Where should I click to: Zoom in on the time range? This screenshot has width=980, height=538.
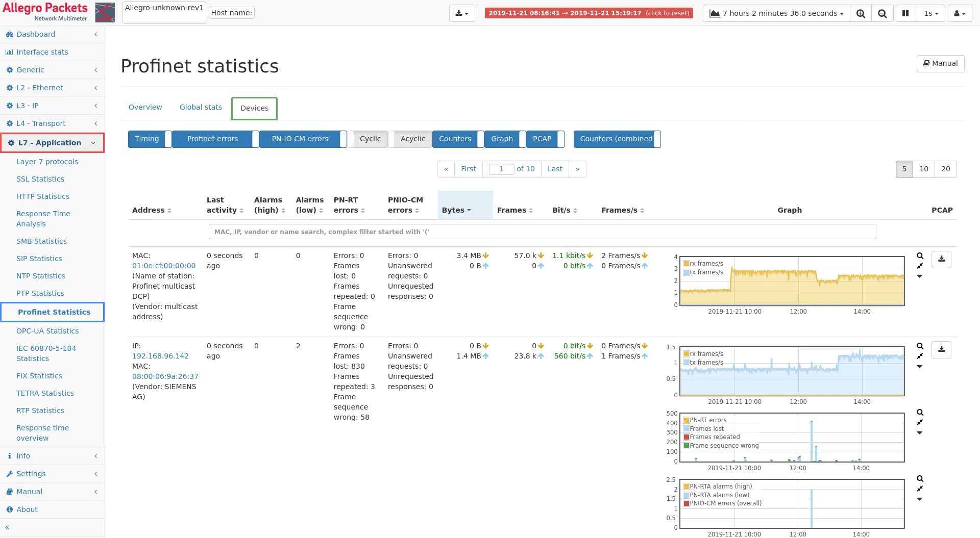861,13
